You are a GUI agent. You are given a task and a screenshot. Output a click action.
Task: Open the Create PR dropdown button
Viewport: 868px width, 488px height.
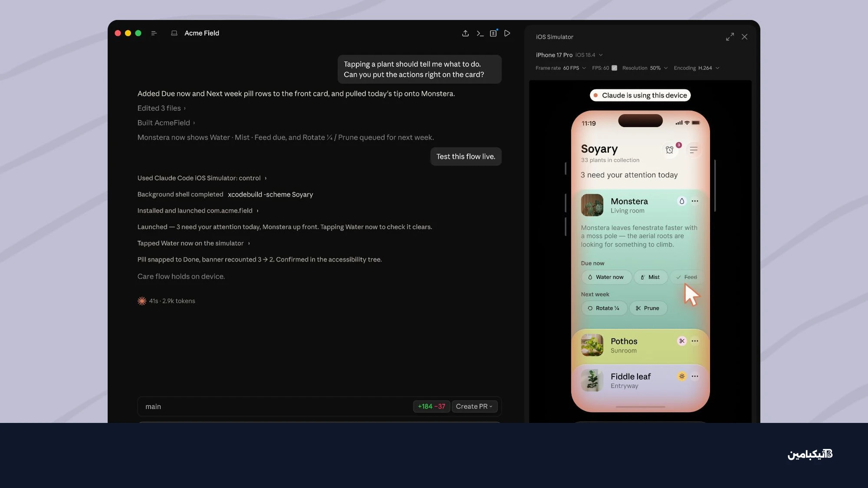(x=474, y=406)
